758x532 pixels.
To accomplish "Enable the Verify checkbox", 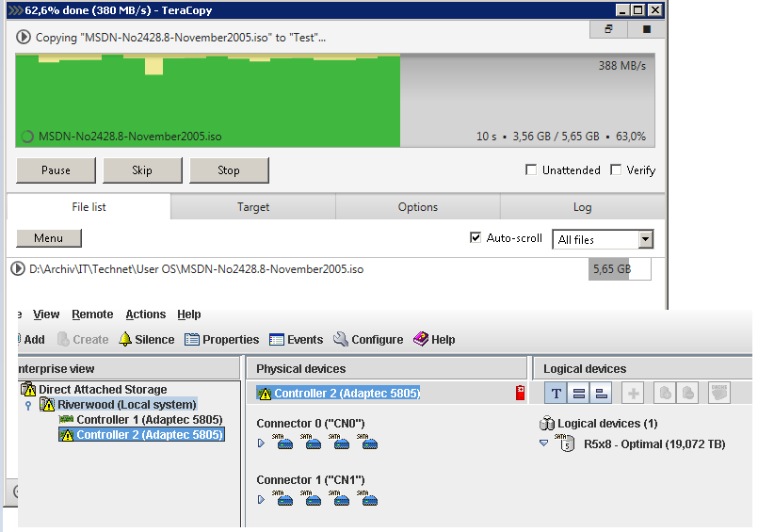I will tap(616, 170).
